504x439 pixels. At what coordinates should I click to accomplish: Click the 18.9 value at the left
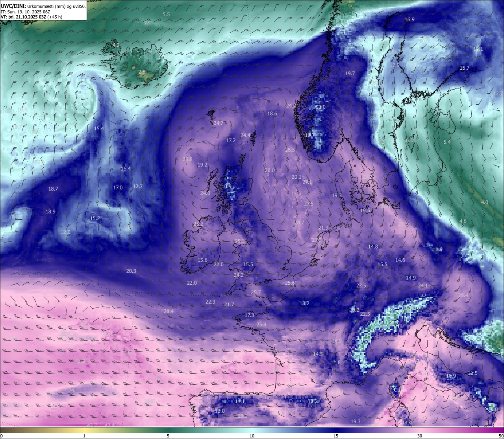click(x=50, y=211)
